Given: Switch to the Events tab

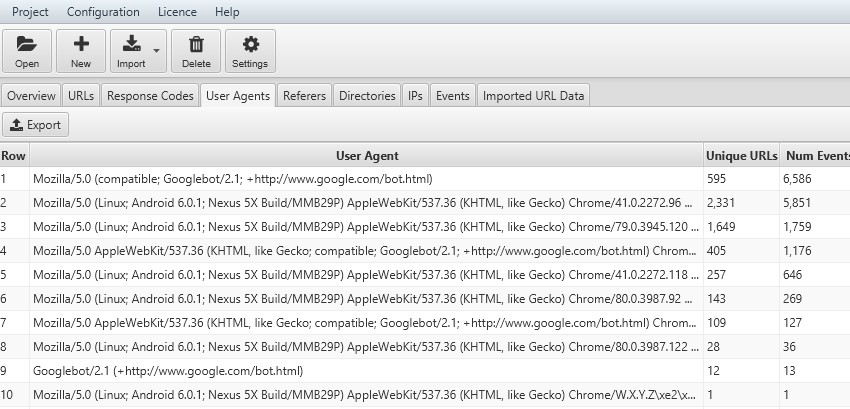Looking at the screenshot, I should (x=453, y=95).
